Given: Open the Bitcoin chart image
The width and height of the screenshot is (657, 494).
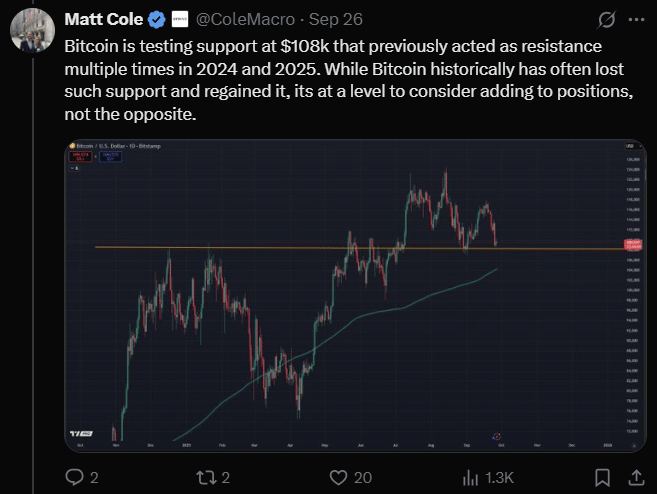Looking at the screenshot, I should click(x=355, y=295).
